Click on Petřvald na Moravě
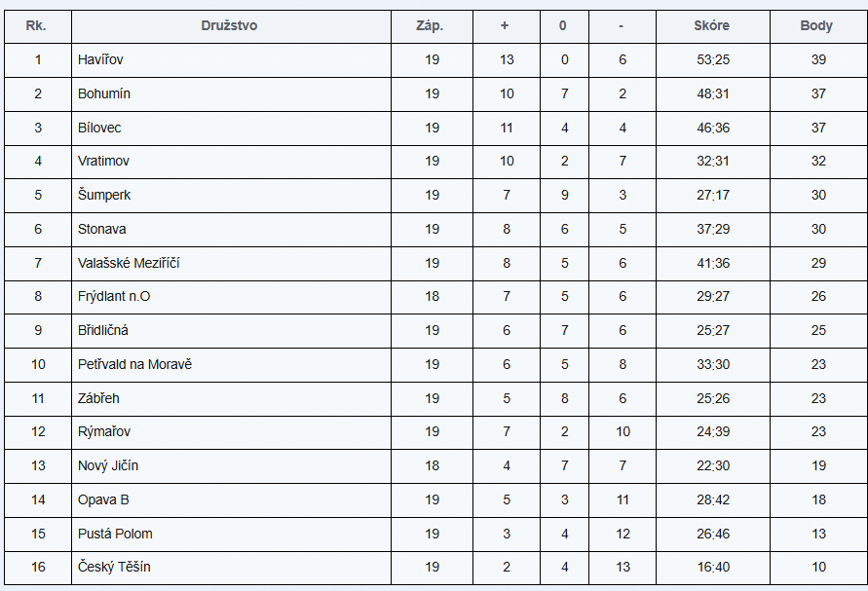868x591 pixels. (x=134, y=364)
